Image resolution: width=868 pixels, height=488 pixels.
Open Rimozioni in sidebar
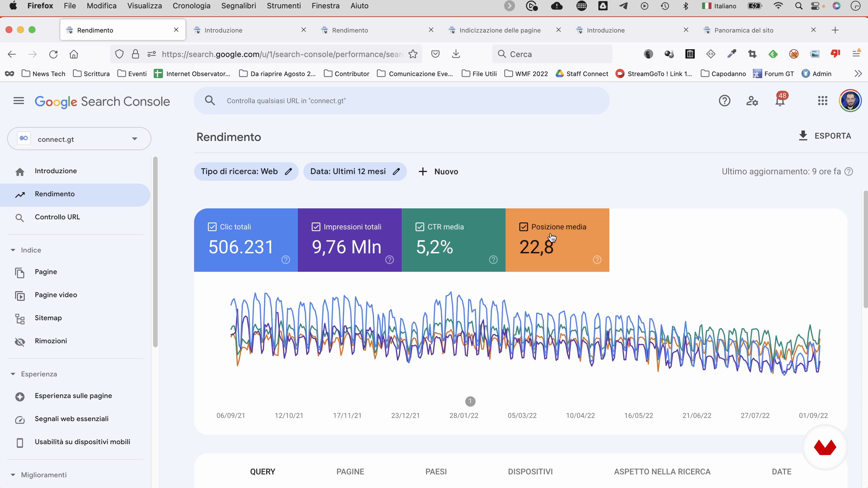75,341
